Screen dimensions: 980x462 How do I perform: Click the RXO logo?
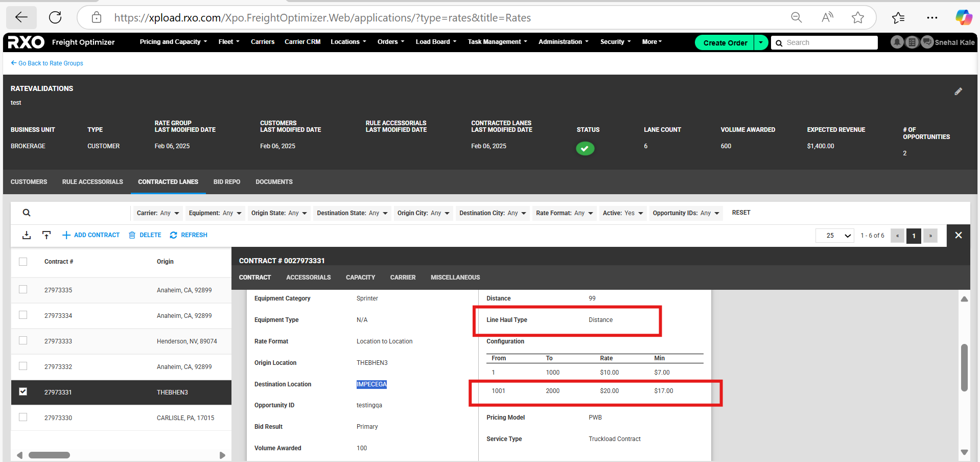[x=26, y=42]
